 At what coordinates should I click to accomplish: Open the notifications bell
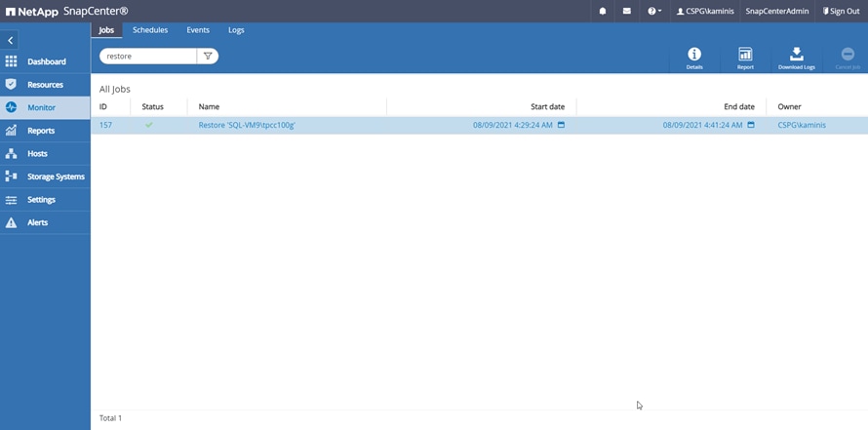603,11
